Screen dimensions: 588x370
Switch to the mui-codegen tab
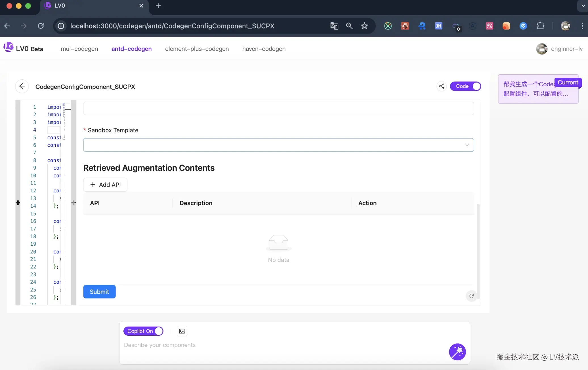pyautogui.click(x=79, y=49)
